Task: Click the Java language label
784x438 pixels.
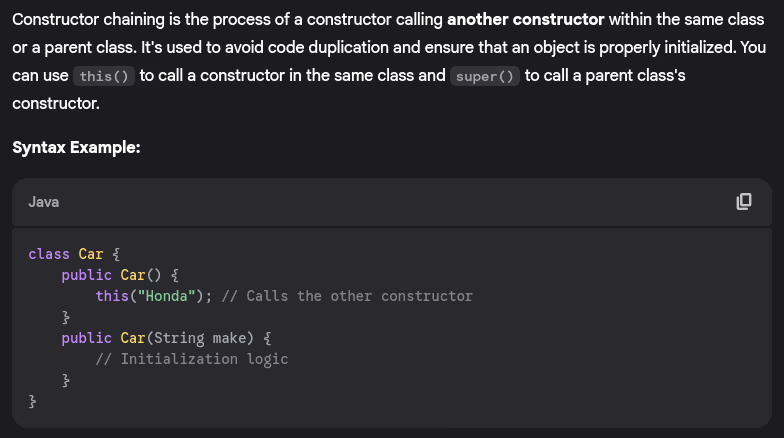Action: tap(43, 202)
